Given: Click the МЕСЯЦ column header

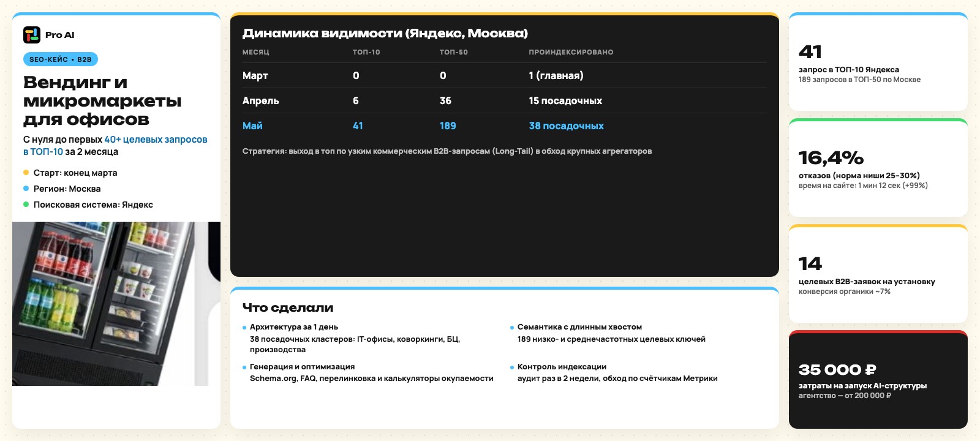Looking at the screenshot, I should click(x=256, y=52).
